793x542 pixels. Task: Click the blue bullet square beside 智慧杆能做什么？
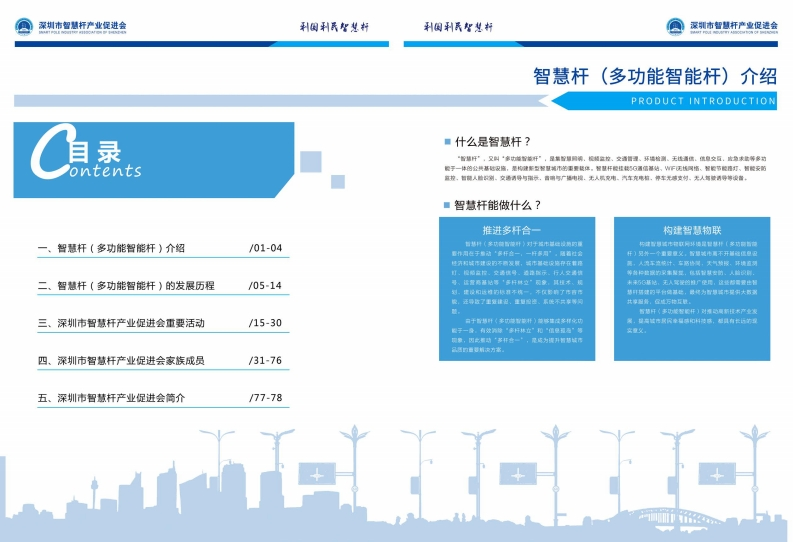[x=447, y=205]
